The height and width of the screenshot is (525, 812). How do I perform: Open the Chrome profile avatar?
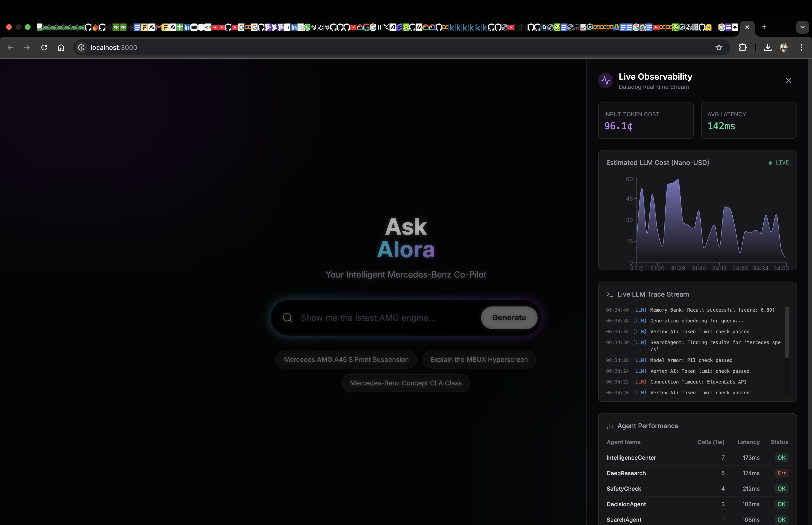click(x=785, y=47)
